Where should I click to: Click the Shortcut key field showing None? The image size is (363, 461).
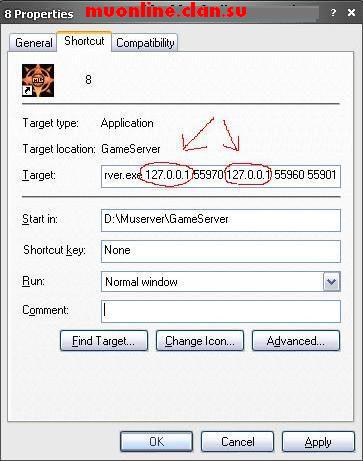click(221, 251)
